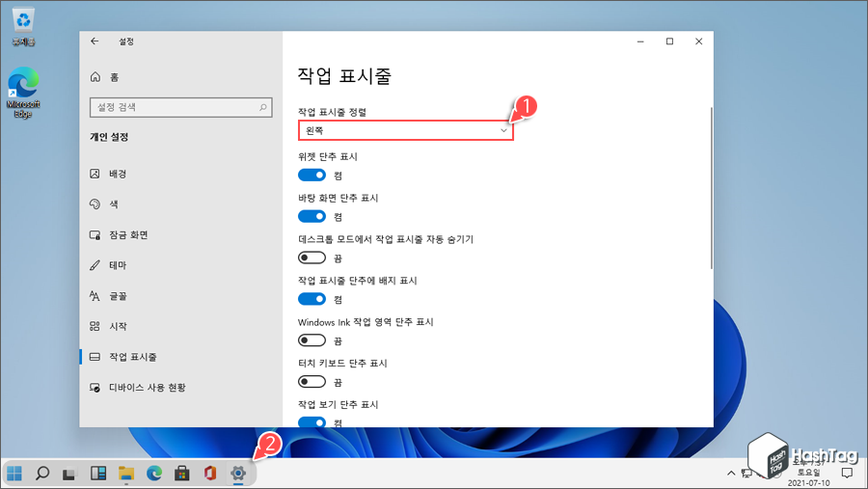Click the Settings gear on taskbar
Image resolution: width=868 pixels, height=489 pixels.
coord(238,474)
